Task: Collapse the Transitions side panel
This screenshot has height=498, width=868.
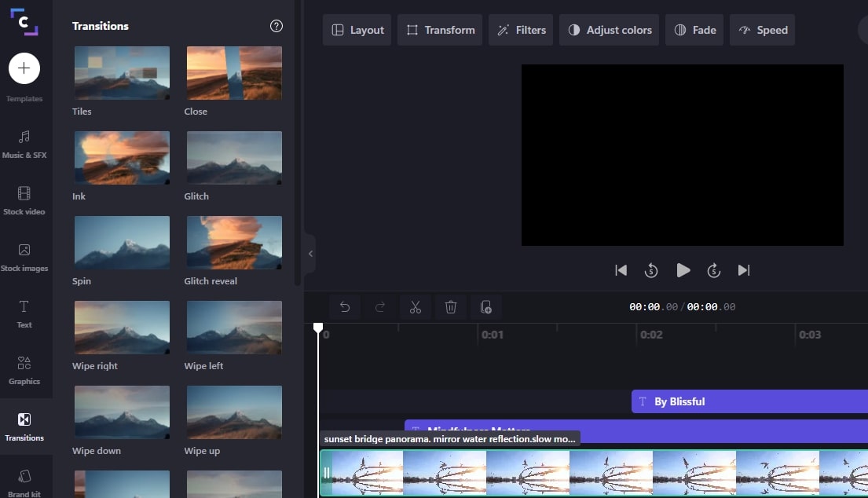Action: (x=310, y=253)
